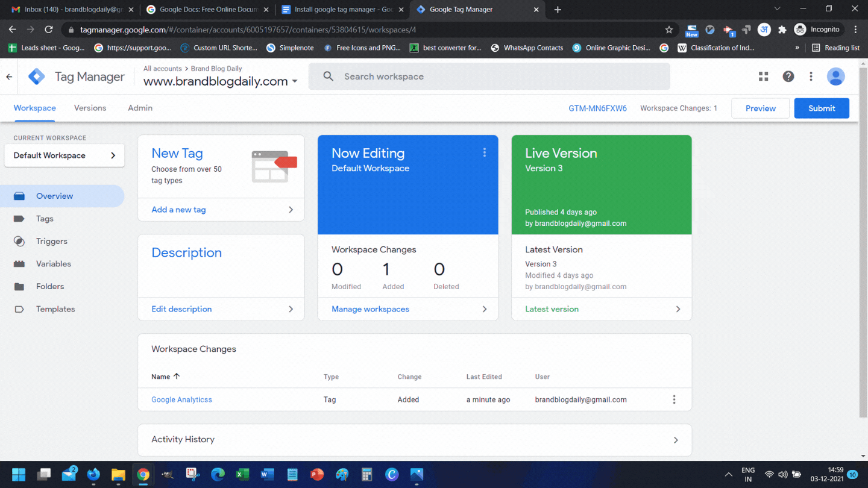Screen dimensions: 868x488
Task: Click the Tag Manager logo icon
Action: pos(37,77)
